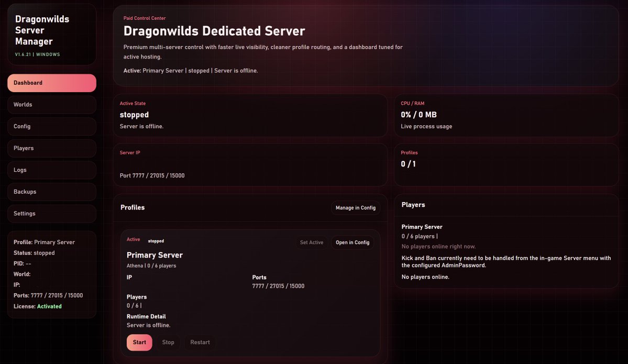This screenshot has width=628, height=364.
Task: Click the sidebar 'World:' line
Action: (x=22, y=274)
